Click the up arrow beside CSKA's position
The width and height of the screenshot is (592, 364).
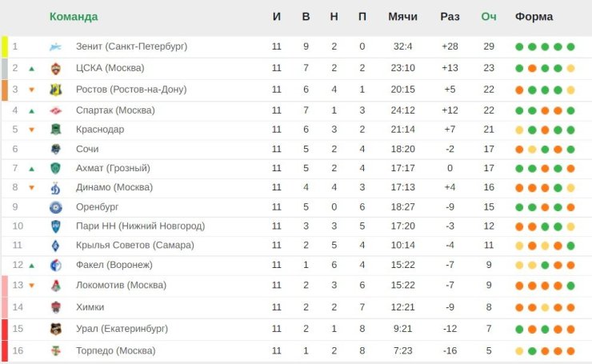[31, 69]
